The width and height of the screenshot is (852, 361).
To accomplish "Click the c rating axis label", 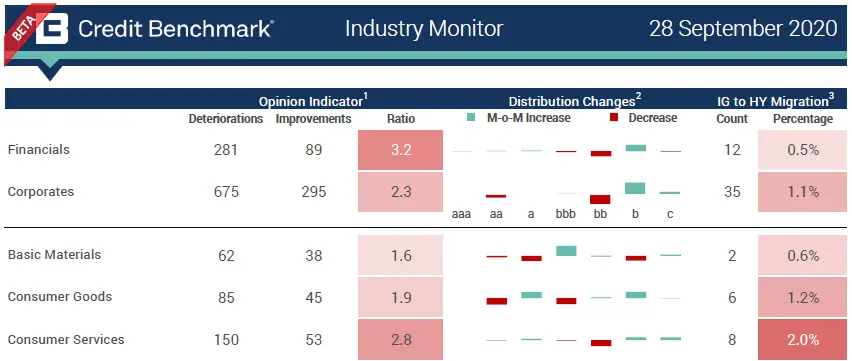I will coord(670,214).
